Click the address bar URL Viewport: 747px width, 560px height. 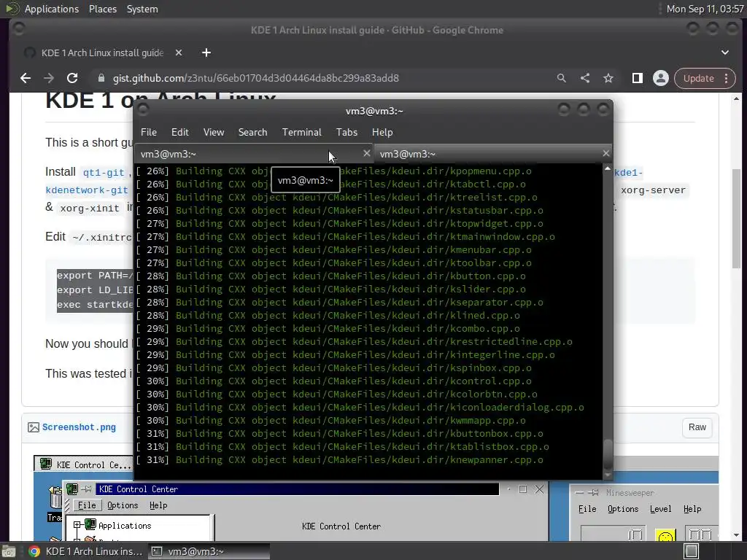click(256, 78)
